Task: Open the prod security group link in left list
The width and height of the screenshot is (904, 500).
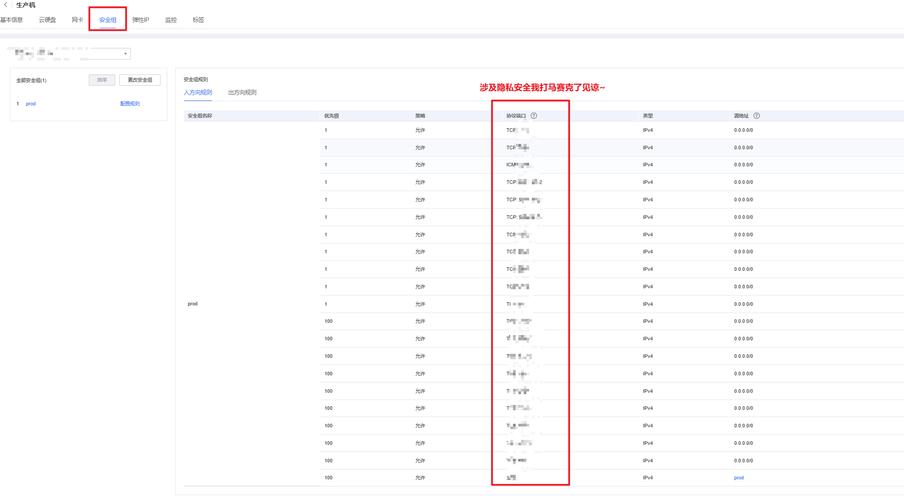Action: point(31,104)
